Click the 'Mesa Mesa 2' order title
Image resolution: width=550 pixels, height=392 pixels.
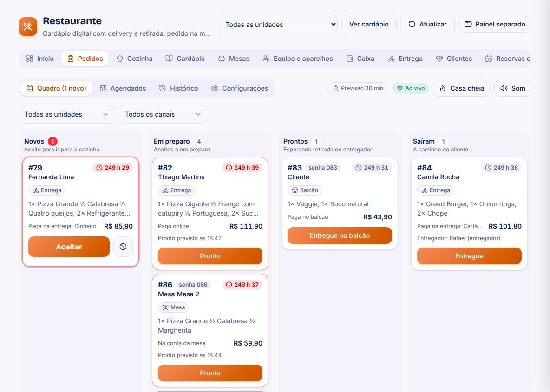(x=178, y=294)
